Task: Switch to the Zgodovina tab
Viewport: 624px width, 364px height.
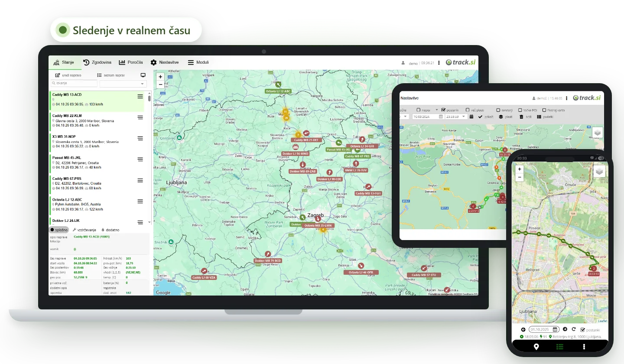Action: coord(97,62)
